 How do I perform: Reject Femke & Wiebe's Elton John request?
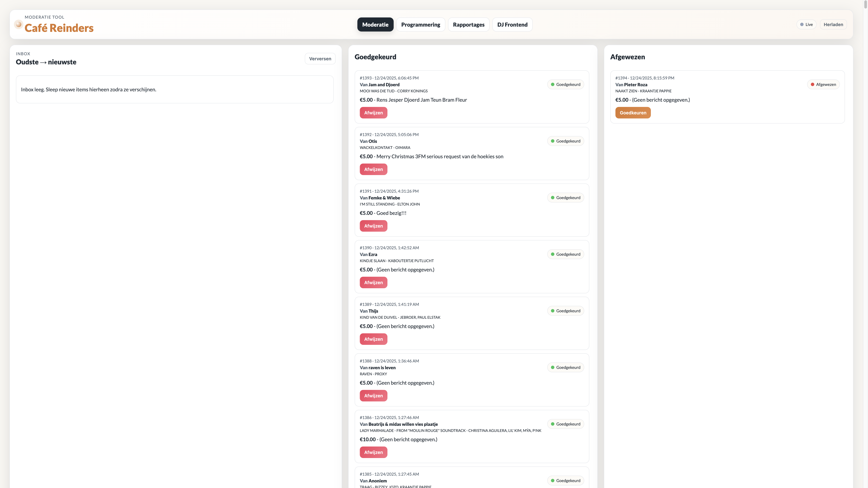click(x=373, y=226)
